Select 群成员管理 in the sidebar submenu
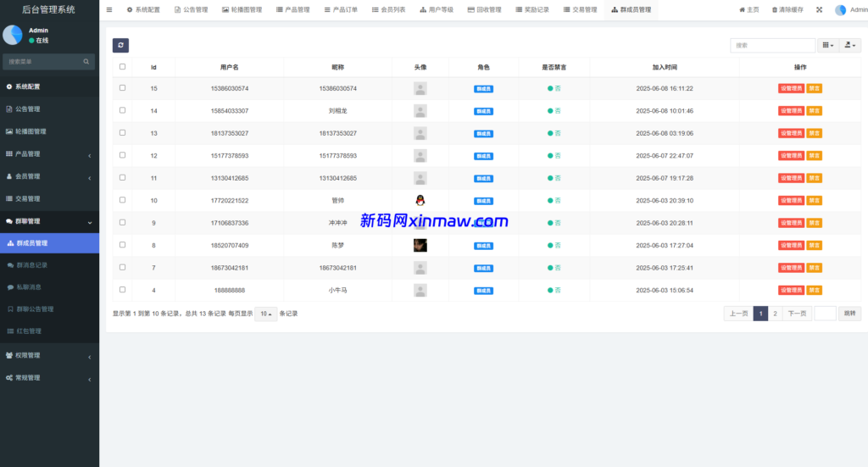Viewport: 868px width, 467px height. click(x=50, y=243)
